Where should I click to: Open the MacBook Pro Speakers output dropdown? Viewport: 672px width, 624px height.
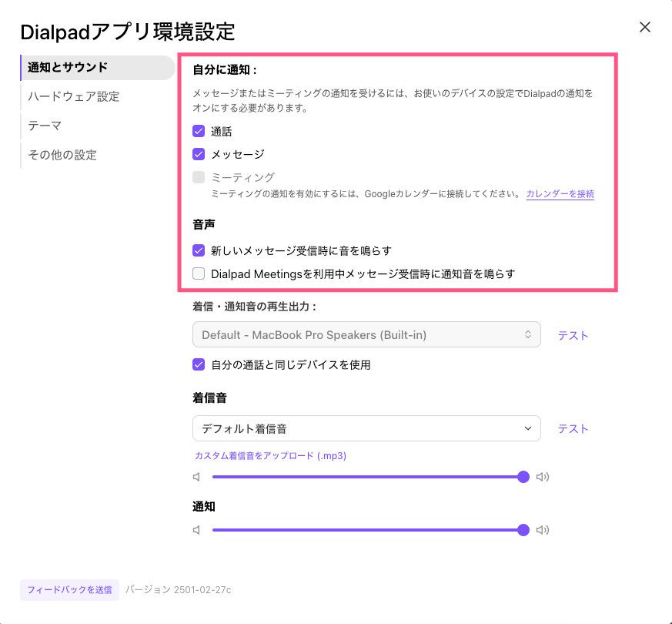366,334
